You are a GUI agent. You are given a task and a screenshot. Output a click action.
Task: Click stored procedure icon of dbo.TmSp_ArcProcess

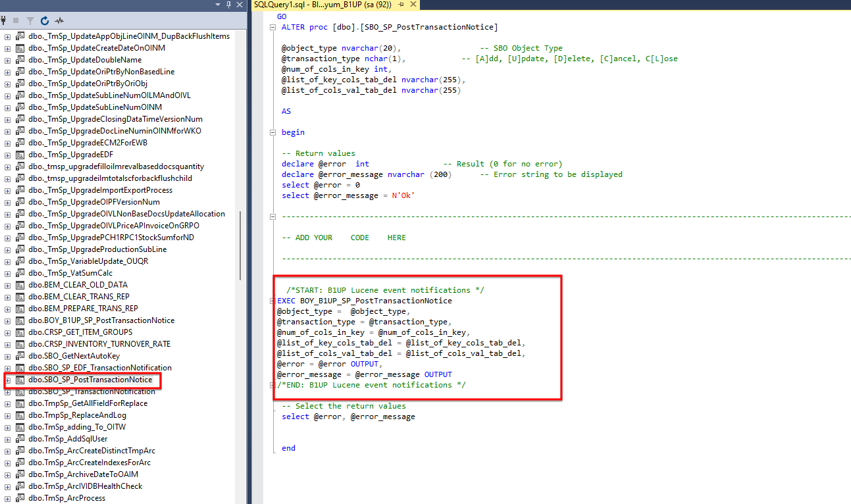(x=20, y=498)
